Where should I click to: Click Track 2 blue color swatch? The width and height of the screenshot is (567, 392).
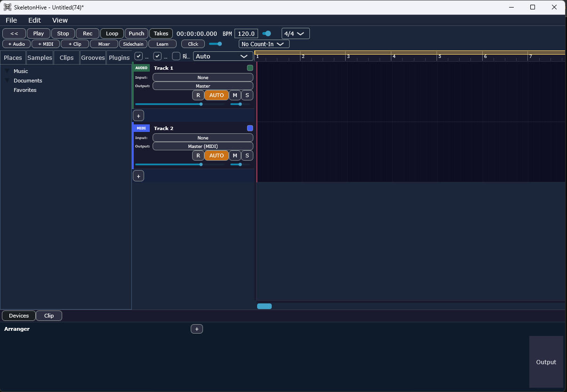250,128
